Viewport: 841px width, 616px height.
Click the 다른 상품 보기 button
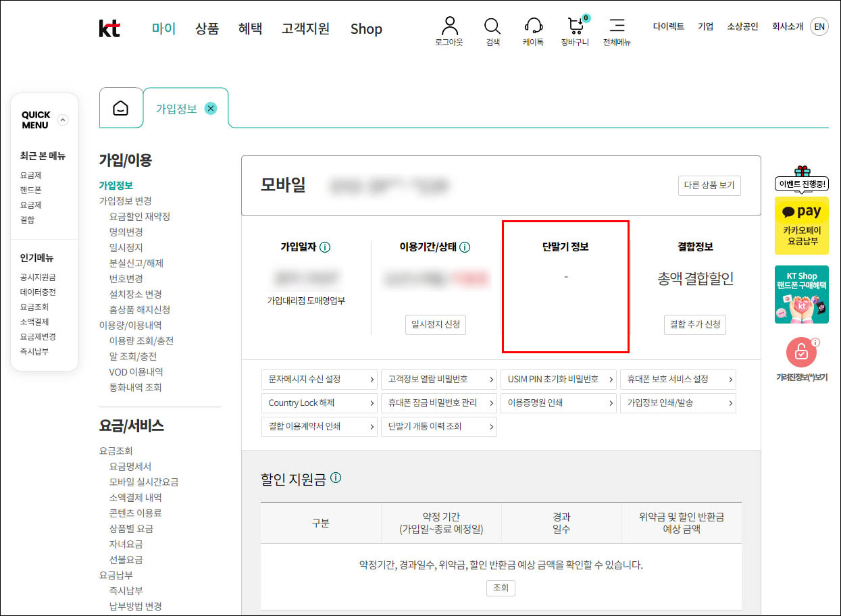pos(709,185)
